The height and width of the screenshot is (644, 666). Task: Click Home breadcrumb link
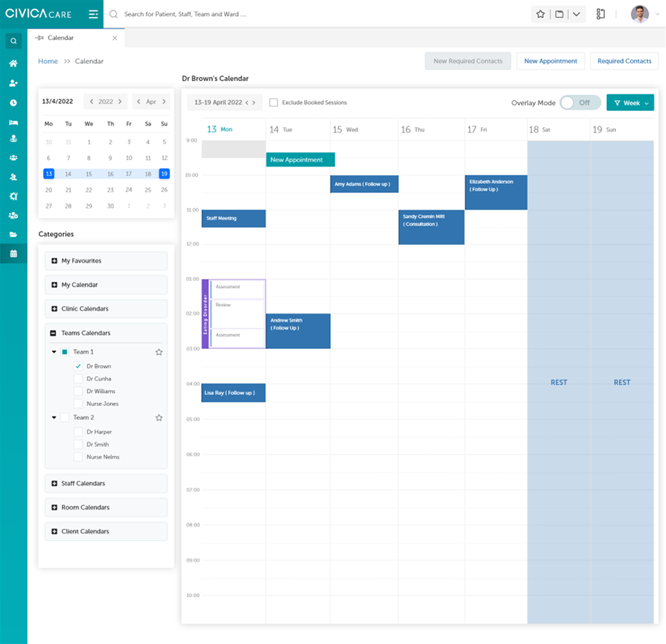pos(48,61)
